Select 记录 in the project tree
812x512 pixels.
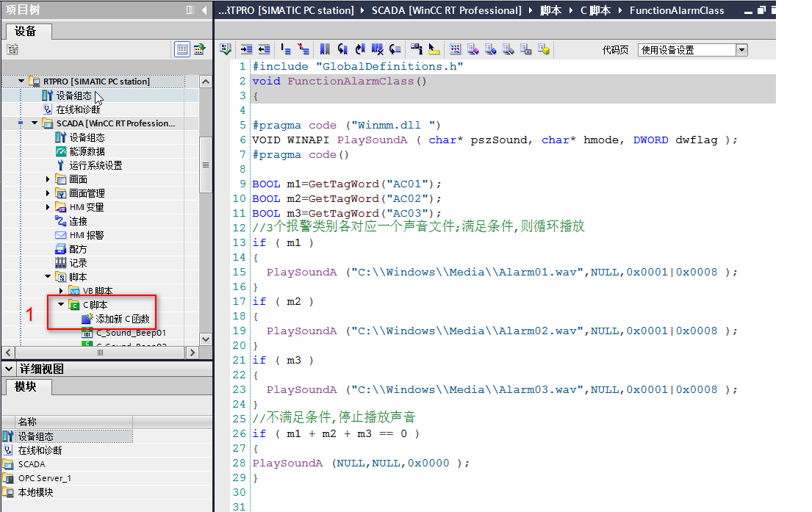click(x=78, y=263)
